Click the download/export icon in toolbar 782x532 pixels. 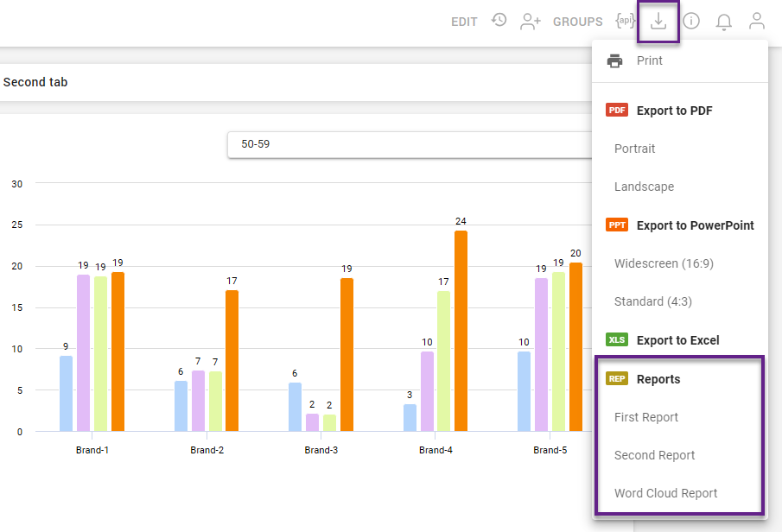point(658,22)
